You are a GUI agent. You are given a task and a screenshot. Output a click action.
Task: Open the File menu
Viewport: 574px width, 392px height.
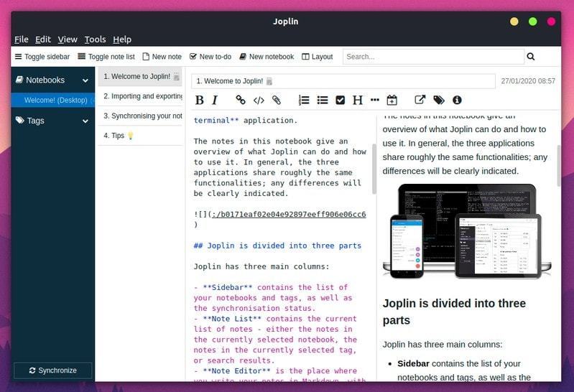tap(22, 39)
